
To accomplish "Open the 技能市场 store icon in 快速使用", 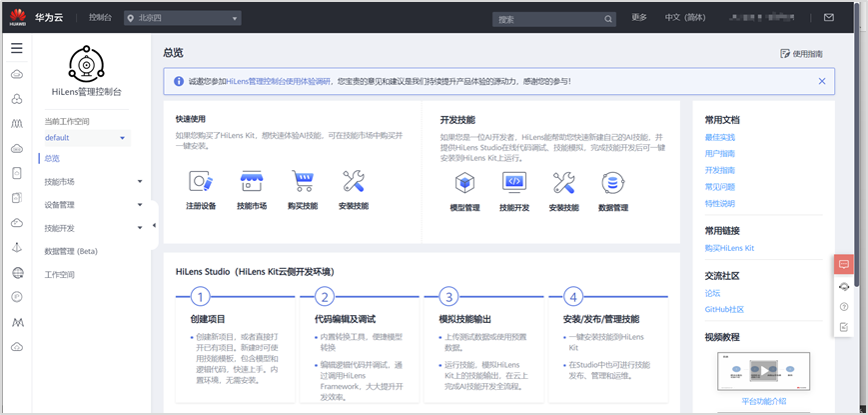I will [x=252, y=181].
